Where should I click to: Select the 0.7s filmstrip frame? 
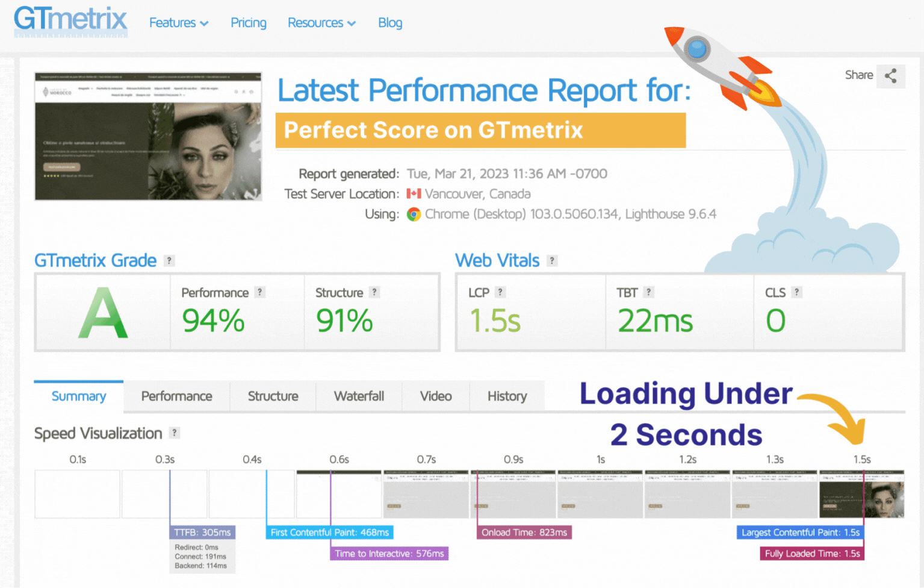coord(426,494)
